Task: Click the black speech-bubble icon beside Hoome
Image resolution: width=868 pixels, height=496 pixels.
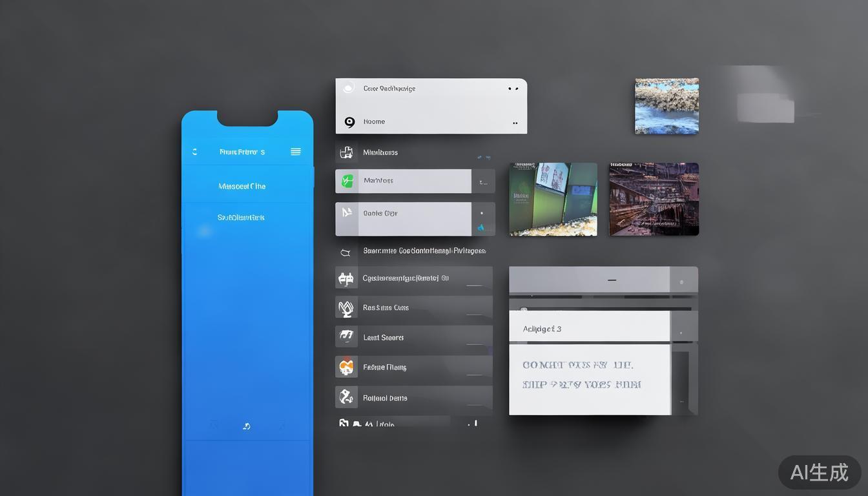Action: click(349, 122)
